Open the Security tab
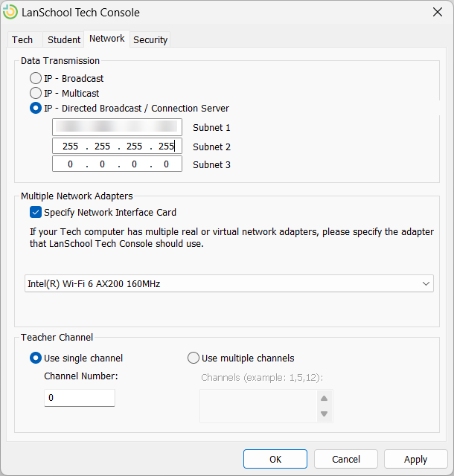 pos(150,39)
